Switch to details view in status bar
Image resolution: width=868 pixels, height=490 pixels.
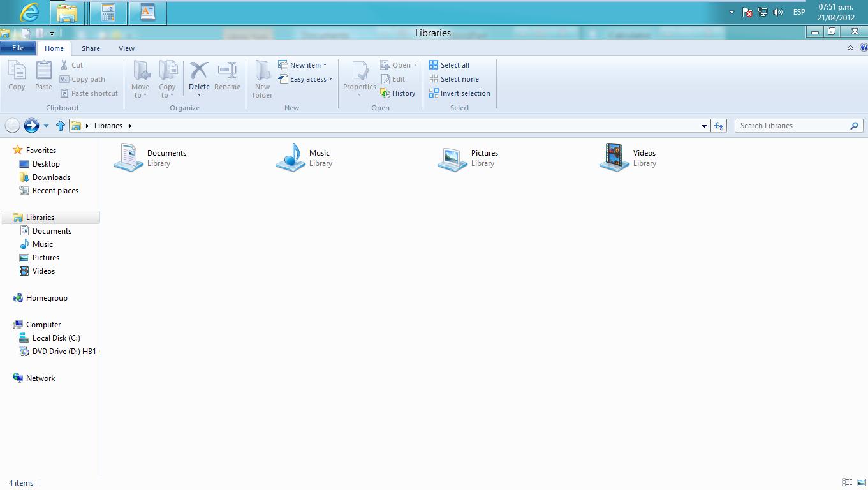(847, 483)
